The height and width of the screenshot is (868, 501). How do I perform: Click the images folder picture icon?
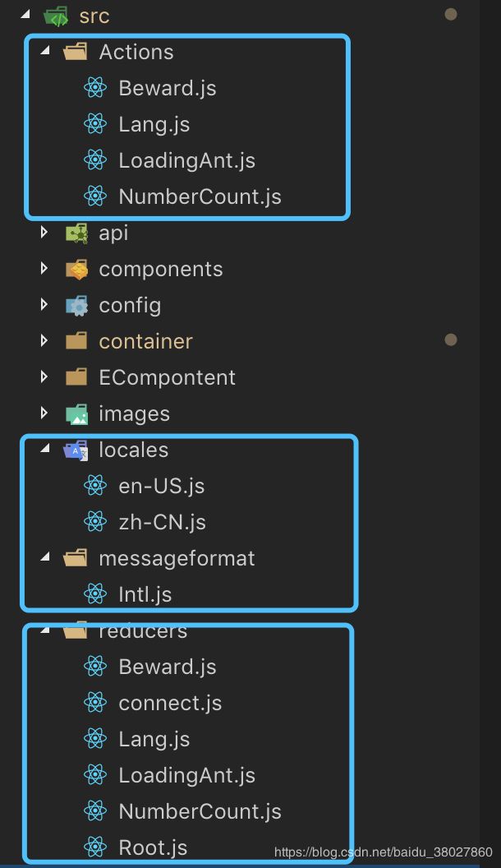(76, 413)
